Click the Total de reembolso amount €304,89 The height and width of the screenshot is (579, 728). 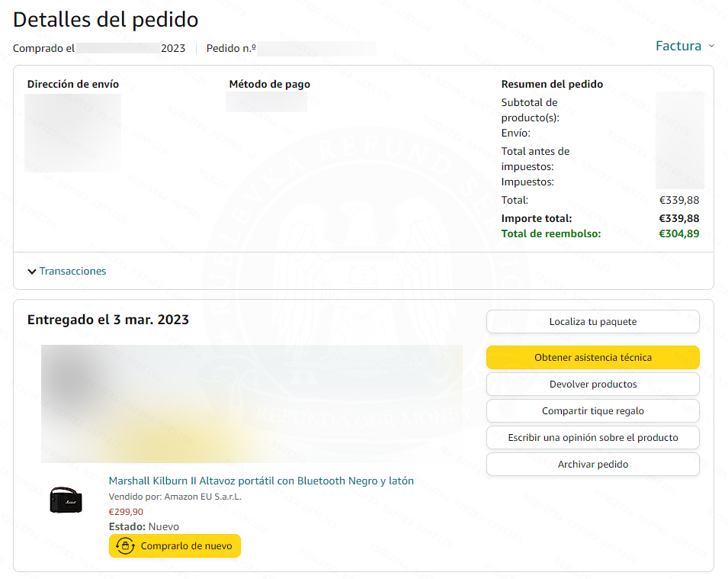click(x=678, y=233)
